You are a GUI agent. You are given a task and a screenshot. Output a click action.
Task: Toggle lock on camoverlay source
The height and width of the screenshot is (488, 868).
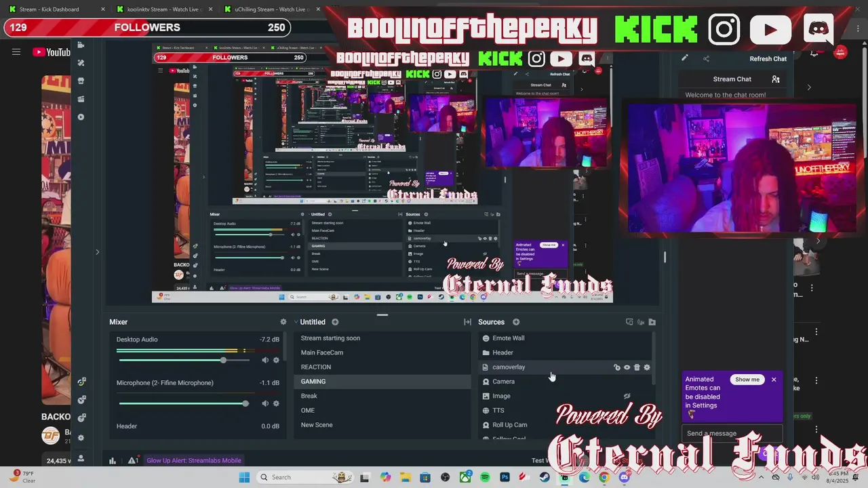point(617,367)
